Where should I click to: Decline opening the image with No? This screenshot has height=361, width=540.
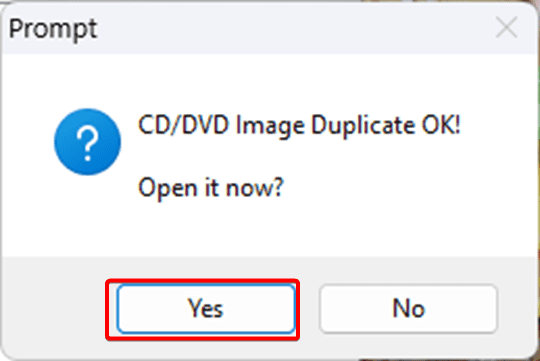(408, 308)
